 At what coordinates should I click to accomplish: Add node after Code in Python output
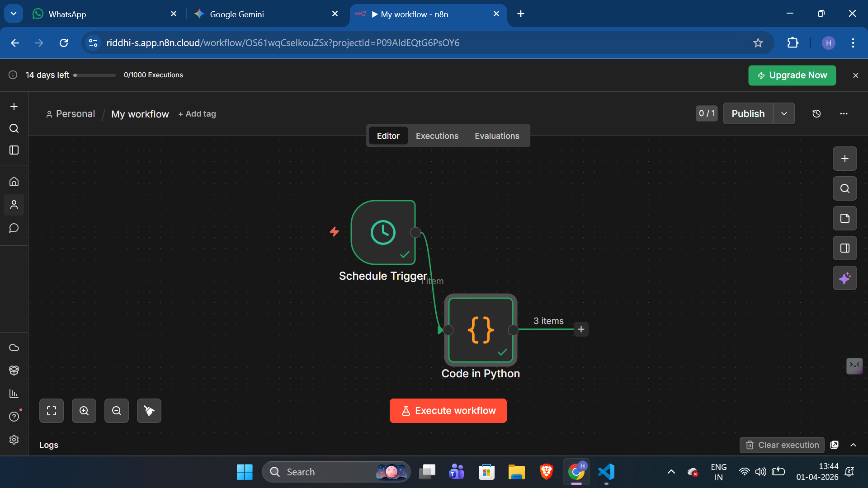coord(581,329)
